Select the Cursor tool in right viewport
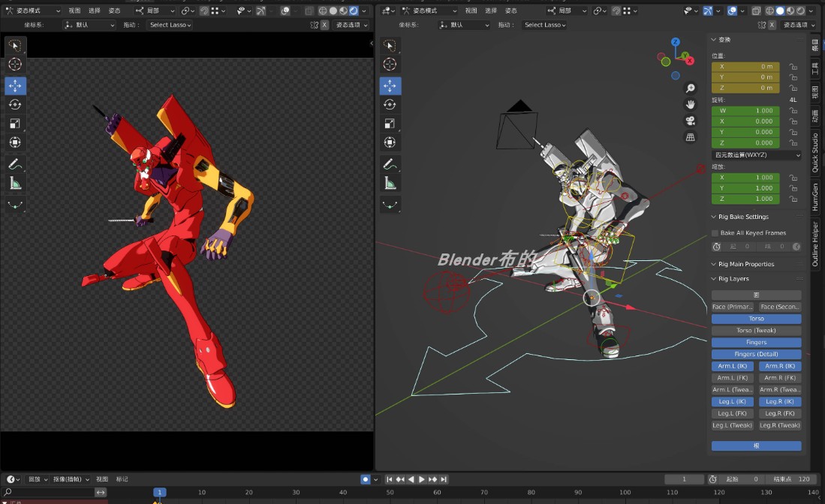The height and width of the screenshot is (504, 825). [x=390, y=64]
